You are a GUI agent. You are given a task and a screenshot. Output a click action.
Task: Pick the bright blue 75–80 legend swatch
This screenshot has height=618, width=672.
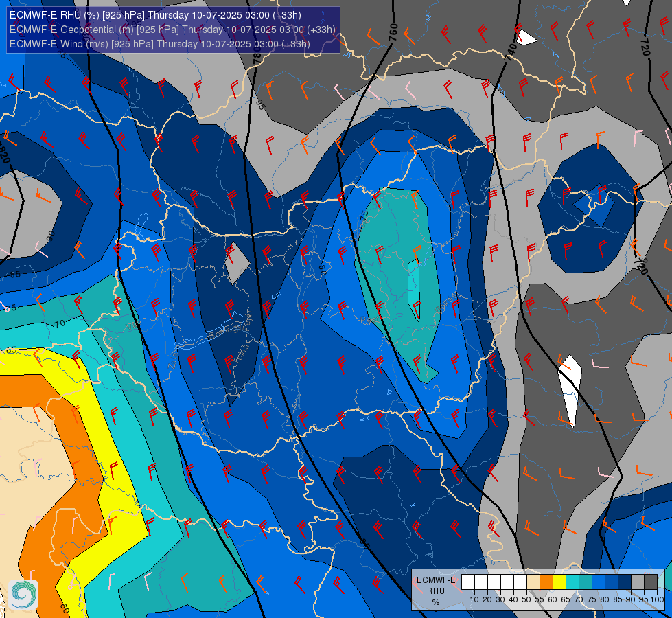tap(599, 582)
